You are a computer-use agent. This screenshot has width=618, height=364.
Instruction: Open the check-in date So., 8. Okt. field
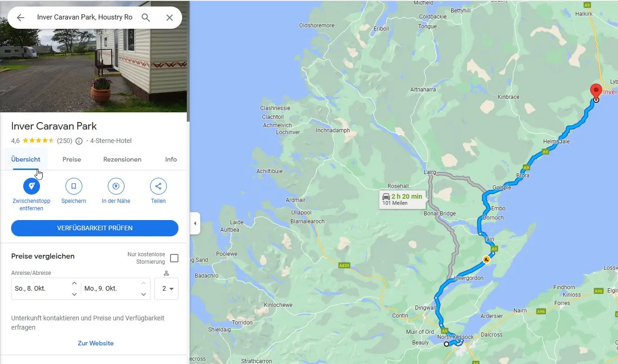46,289
